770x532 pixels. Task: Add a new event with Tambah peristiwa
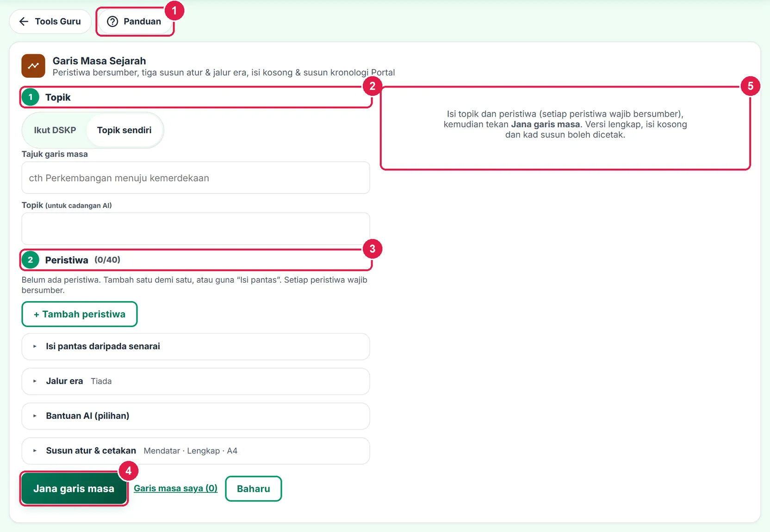click(80, 314)
